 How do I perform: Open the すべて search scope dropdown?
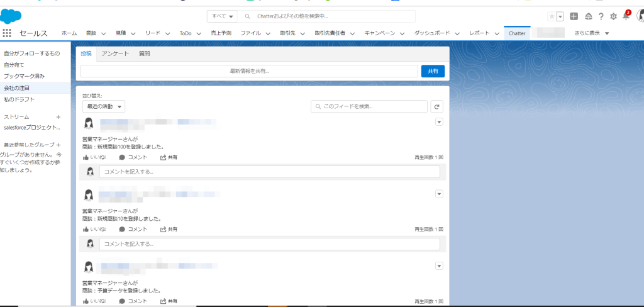point(222,16)
